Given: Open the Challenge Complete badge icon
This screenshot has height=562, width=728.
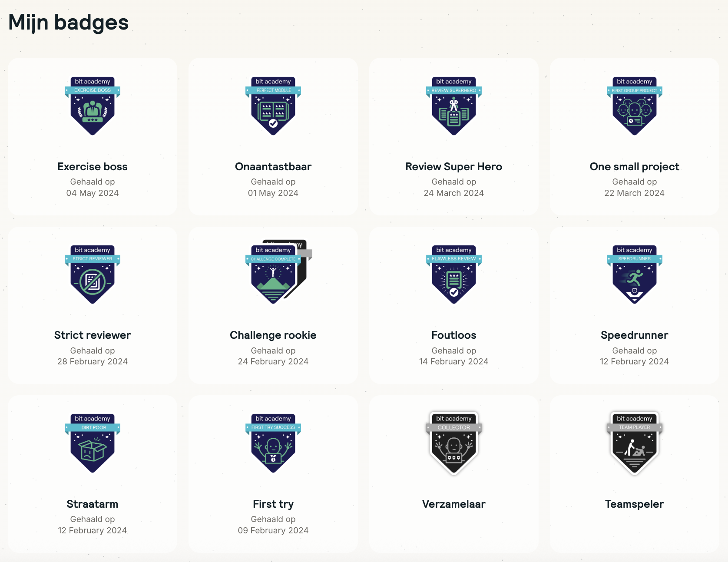Looking at the screenshot, I should [x=273, y=274].
